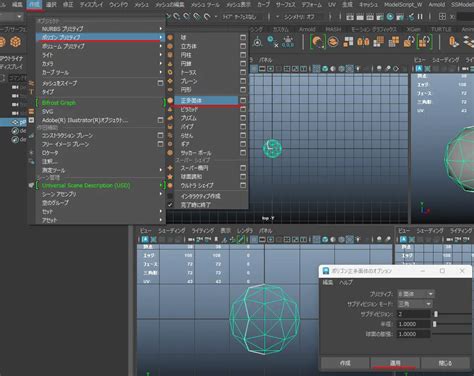Open ヘルプ menu in polygon options dialog
The width and height of the screenshot is (474, 376).
tap(346, 282)
